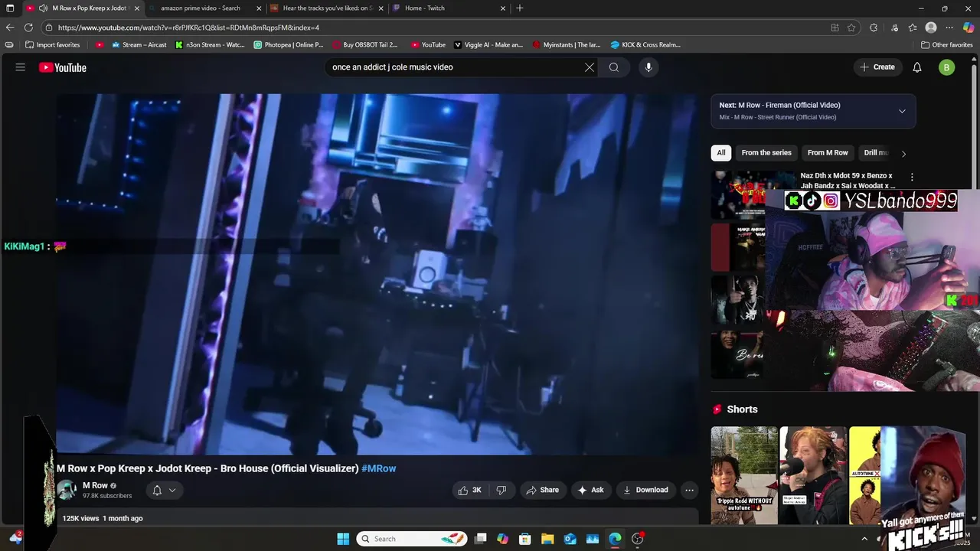Close the M Row YouTube tab
The image size is (980, 551).
(x=137, y=8)
